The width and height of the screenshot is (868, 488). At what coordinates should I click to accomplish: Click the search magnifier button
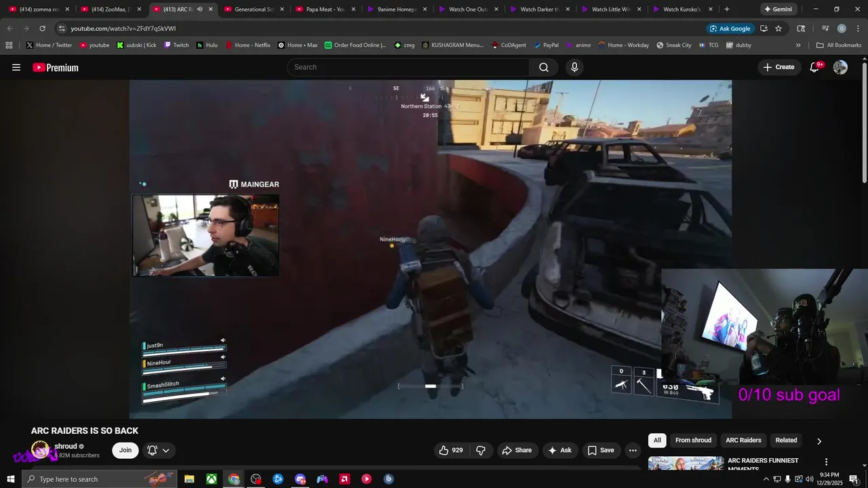[x=544, y=67]
